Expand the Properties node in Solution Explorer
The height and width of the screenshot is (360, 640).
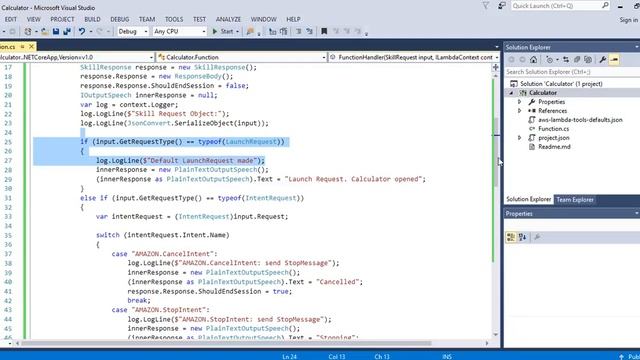[x=520, y=102]
